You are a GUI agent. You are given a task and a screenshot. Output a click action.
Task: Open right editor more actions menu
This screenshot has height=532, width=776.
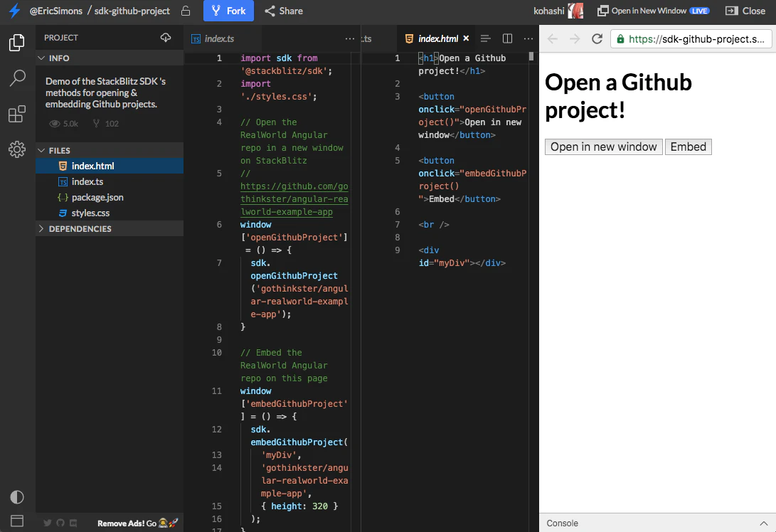tap(528, 38)
